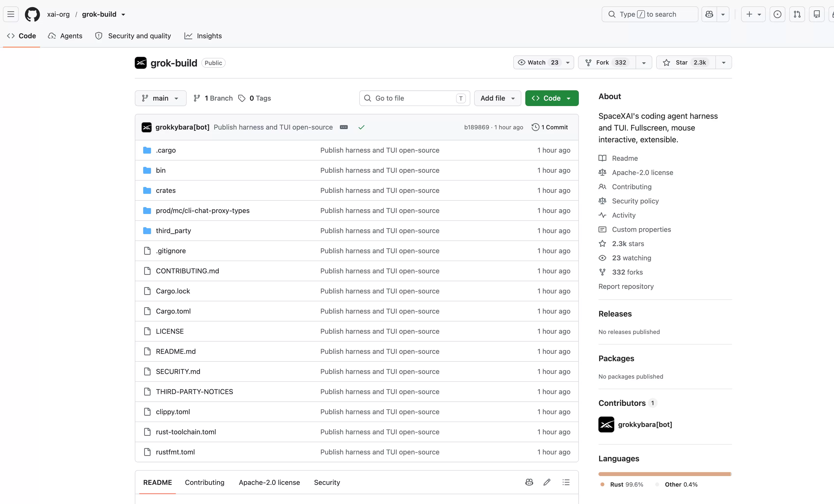Open Copilot icon in README toolbar
Screen dimensions: 834x504
click(529, 482)
